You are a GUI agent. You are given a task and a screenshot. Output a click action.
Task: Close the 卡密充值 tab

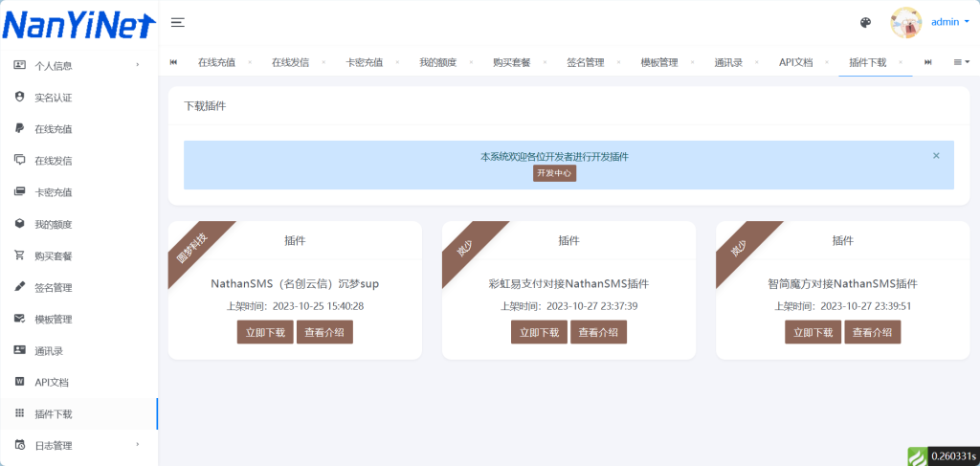tap(397, 62)
